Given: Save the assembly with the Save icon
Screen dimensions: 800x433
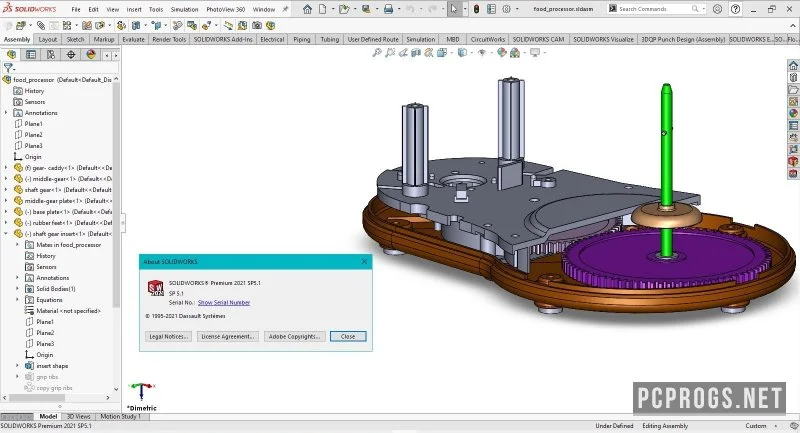Looking at the screenshot, I should click(366, 9).
